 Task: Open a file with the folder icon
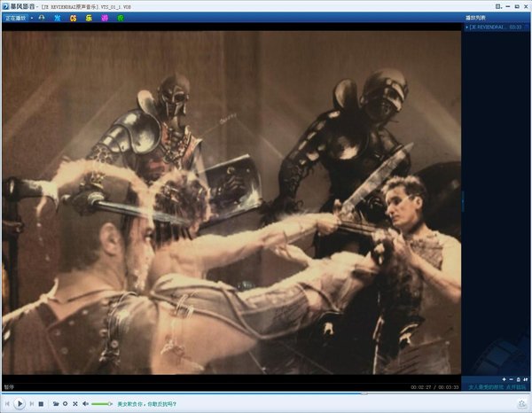[x=56, y=404]
